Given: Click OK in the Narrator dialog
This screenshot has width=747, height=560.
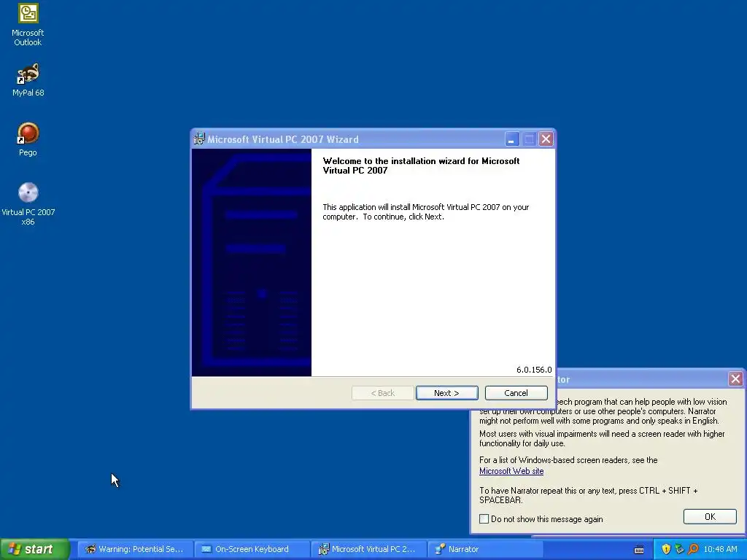Looking at the screenshot, I should pos(710,517).
